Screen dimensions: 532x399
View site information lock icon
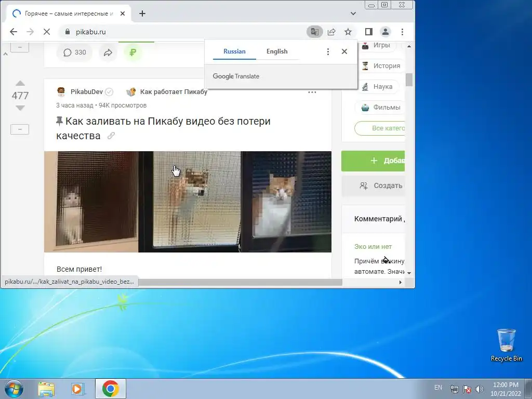click(67, 32)
